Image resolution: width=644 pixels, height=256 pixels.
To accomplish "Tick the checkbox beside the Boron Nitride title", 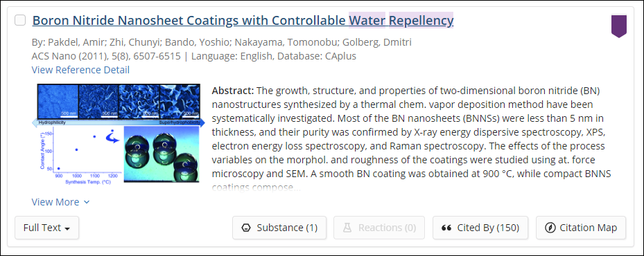I will pos(20,20).
